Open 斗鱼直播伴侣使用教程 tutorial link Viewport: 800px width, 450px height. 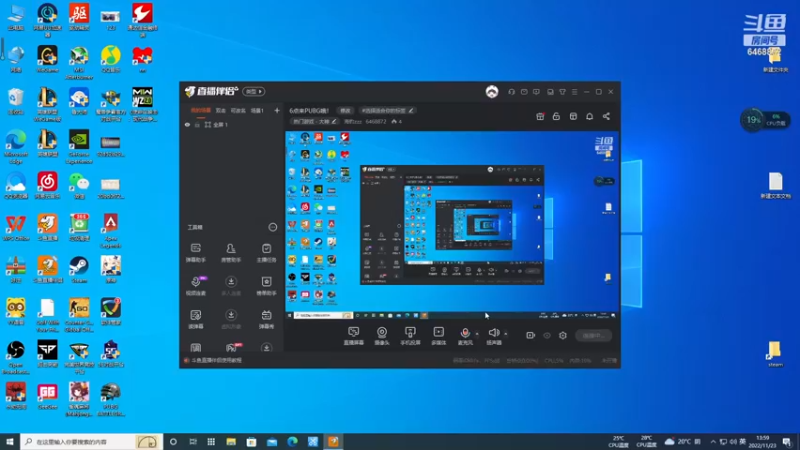pyautogui.click(x=216, y=360)
